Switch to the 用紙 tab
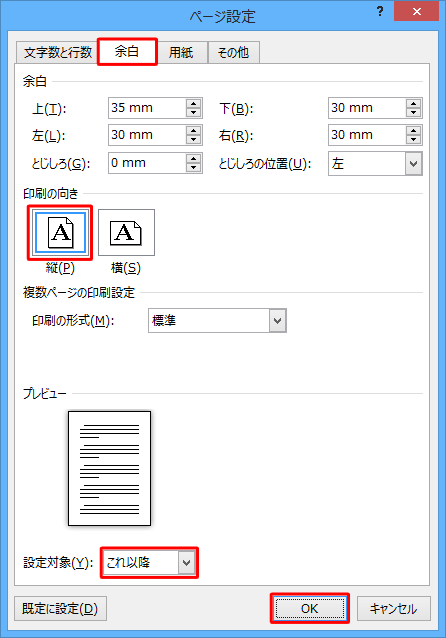The width and height of the screenshot is (446, 638). tap(181, 52)
